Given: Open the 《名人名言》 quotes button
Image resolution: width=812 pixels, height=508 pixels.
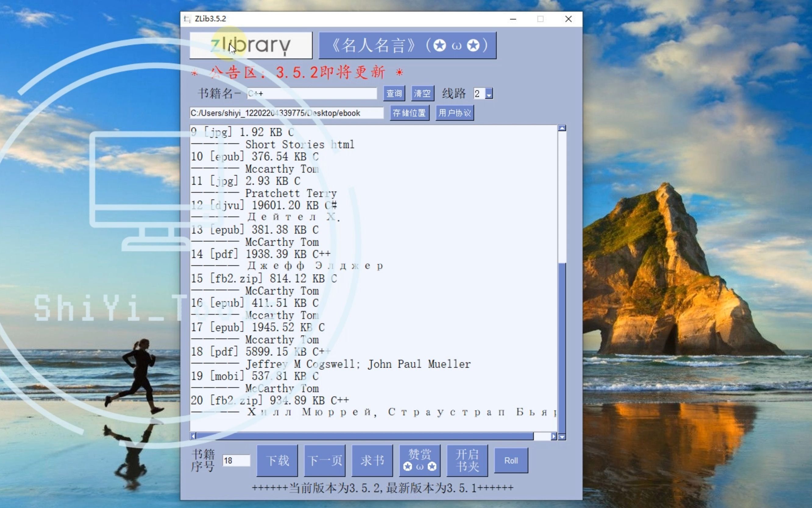Looking at the screenshot, I should point(407,45).
